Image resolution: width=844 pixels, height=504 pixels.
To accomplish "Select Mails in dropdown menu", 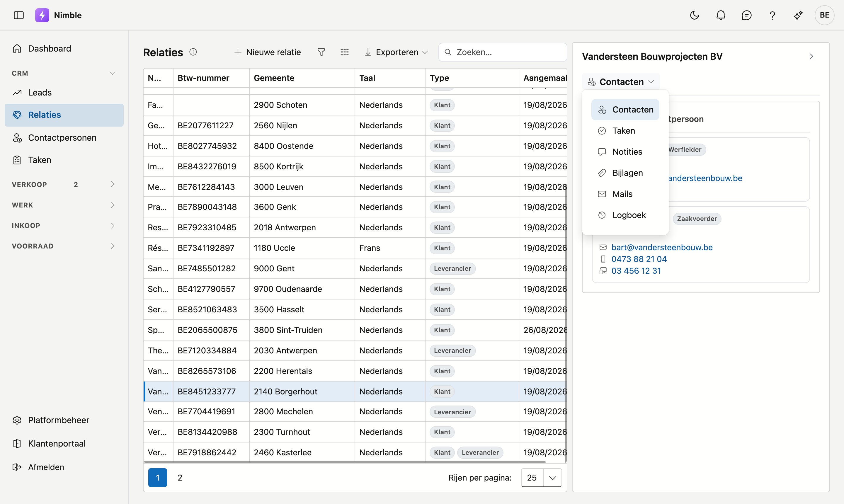I will coord(625,194).
